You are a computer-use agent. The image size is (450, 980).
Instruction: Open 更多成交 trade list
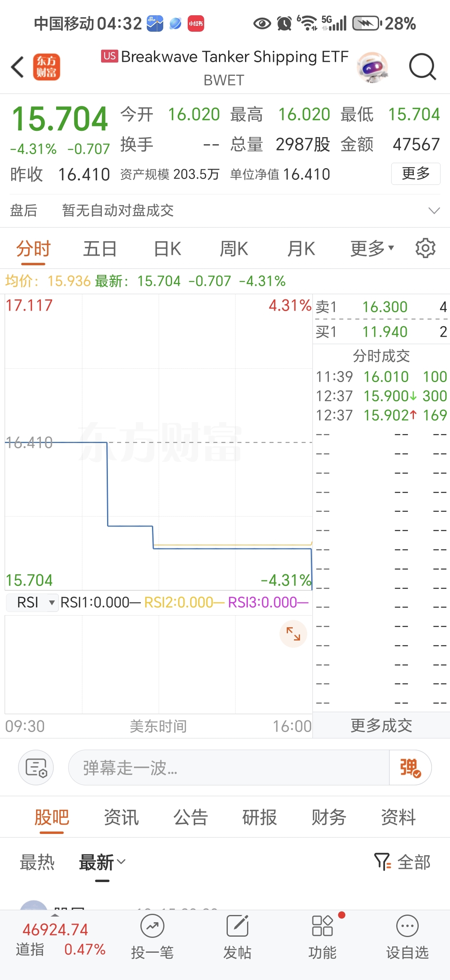[381, 725]
